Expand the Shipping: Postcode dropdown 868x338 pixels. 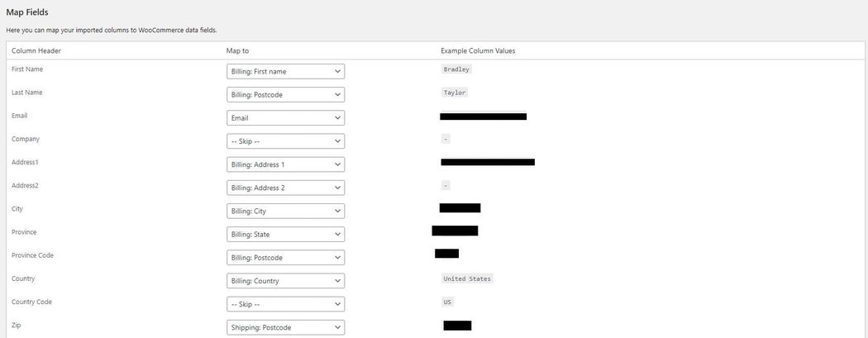(x=285, y=327)
